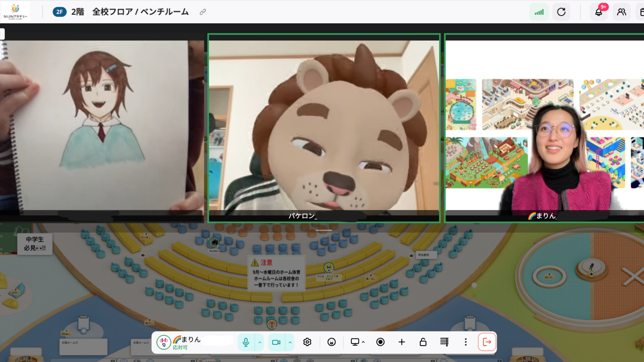Reload the space with refresh icon
The height and width of the screenshot is (362, 644).
point(561,12)
